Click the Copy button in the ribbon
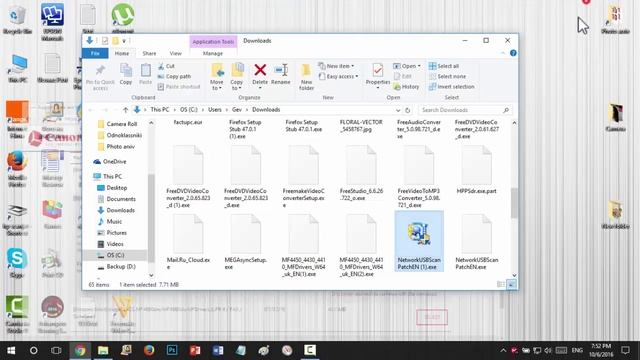This screenshot has width=640, height=360. (126, 74)
